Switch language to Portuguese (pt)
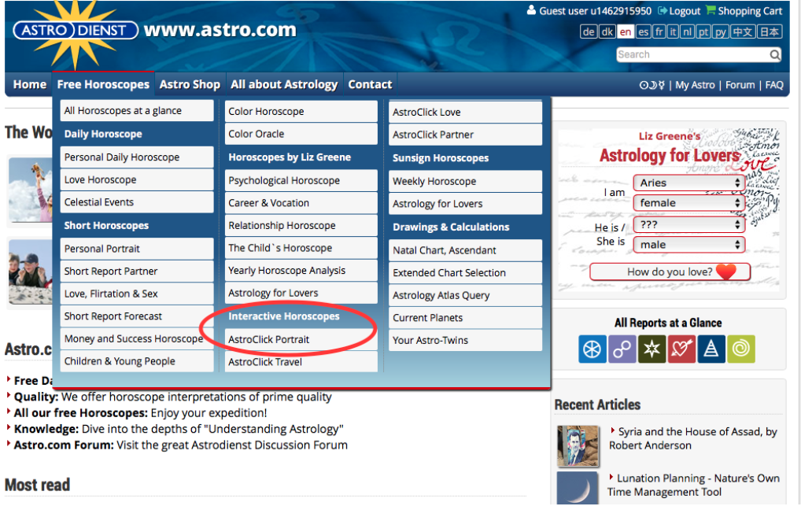This screenshot has width=801, height=532. click(x=703, y=31)
